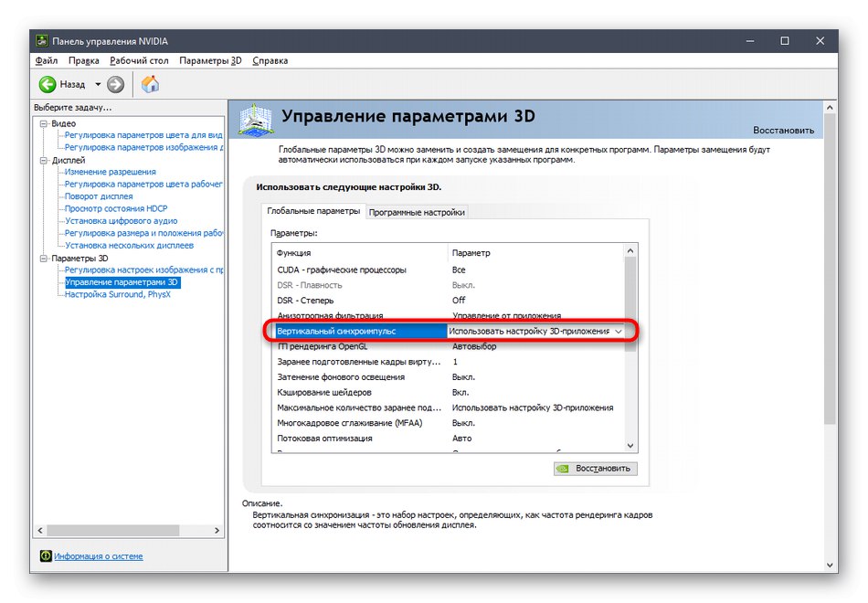Open the back history dropdown arrow
The height and width of the screenshot is (603, 868).
pyautogui.click(x=98, y=85)
